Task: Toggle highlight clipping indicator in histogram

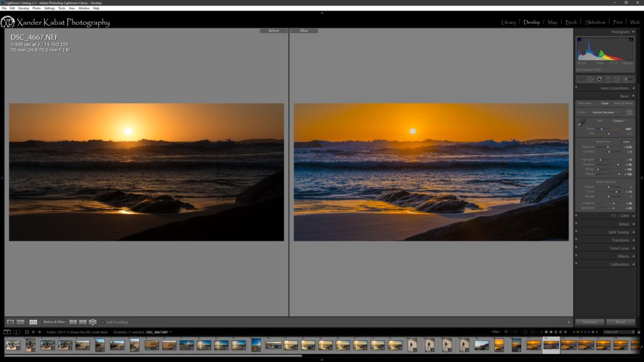Action: (x=631, y=40)
